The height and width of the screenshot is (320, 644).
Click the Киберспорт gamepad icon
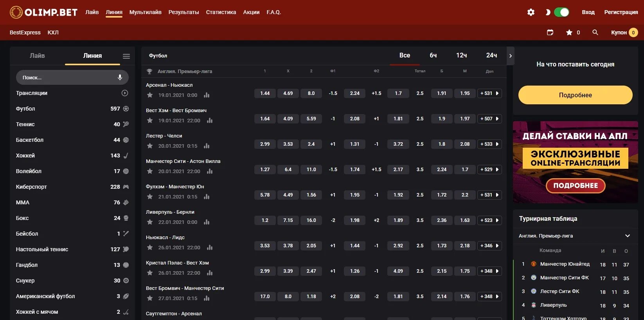pos(126,187)
